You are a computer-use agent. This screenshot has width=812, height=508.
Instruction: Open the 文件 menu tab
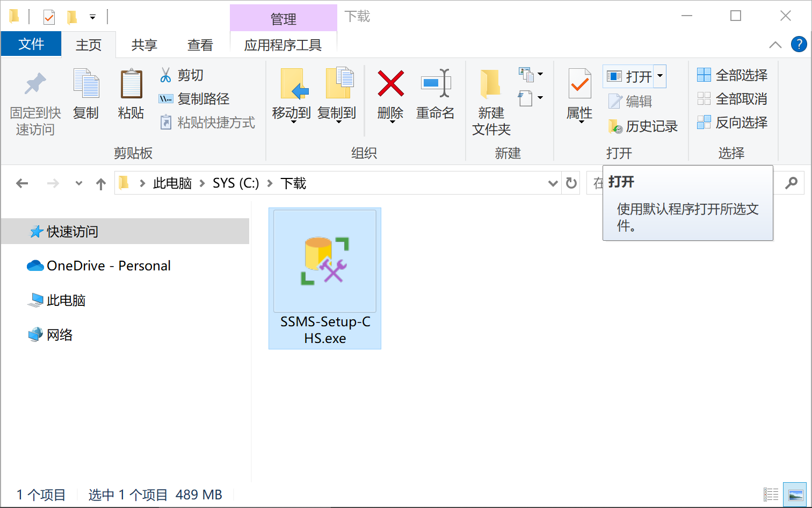(31, 44)
